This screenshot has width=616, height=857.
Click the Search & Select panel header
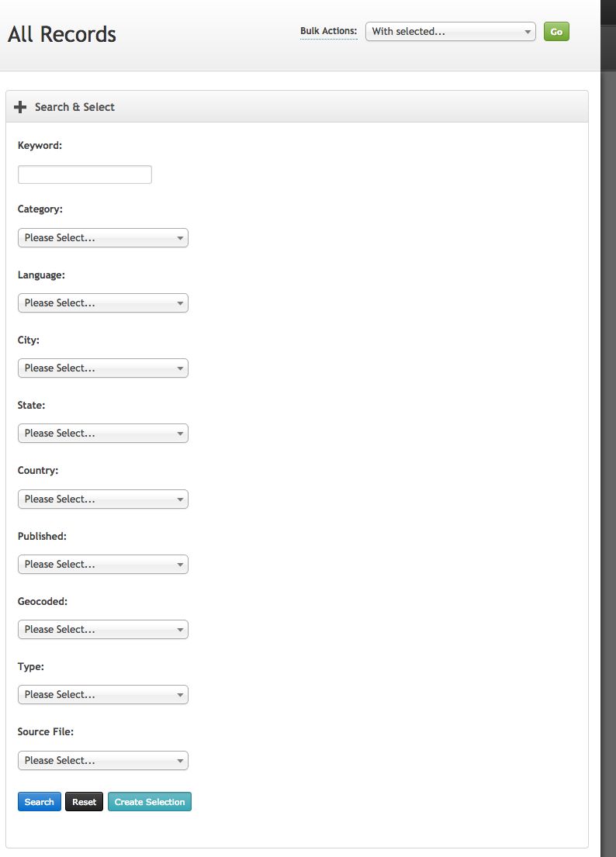[x=297, y=106]
